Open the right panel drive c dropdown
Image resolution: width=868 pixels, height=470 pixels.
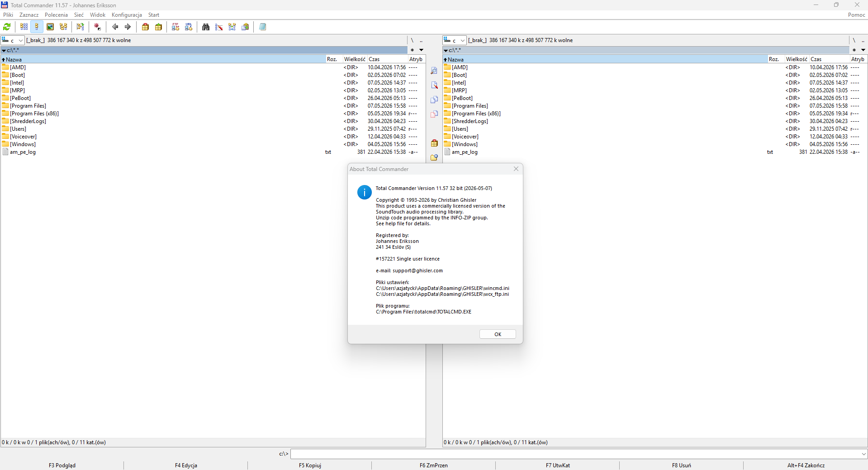455,40
